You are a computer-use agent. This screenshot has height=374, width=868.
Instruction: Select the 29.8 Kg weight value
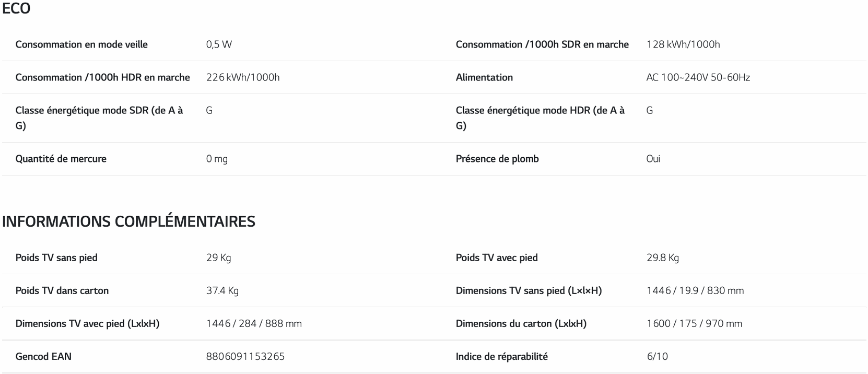click(662, 258)
